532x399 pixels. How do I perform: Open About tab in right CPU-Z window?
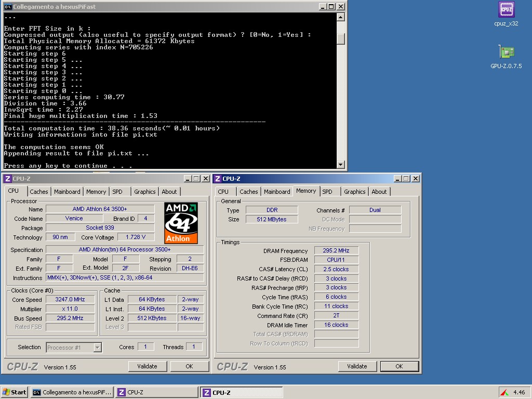click(379, 192)
